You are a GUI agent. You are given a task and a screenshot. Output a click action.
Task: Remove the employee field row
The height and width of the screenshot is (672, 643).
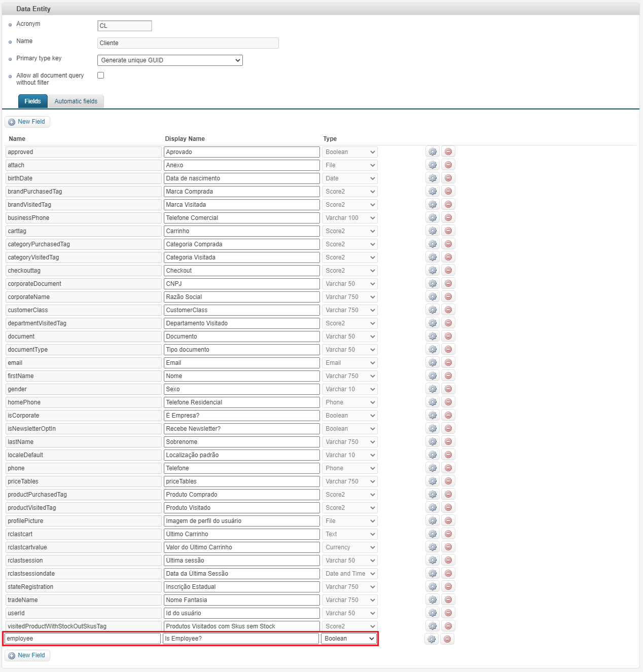click(447, 639)
